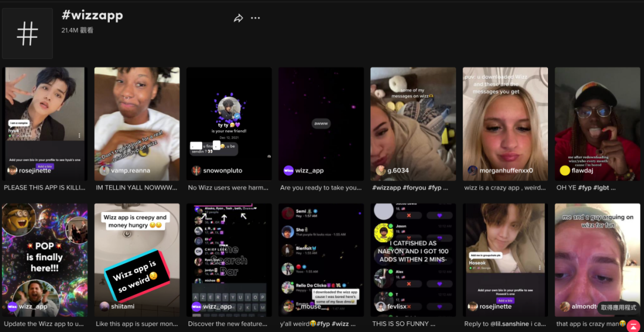Click caption 'Are you ready to take you...'
Image resolution: width=644 pixels, height=332 pixels.
[x=321, y=187]
